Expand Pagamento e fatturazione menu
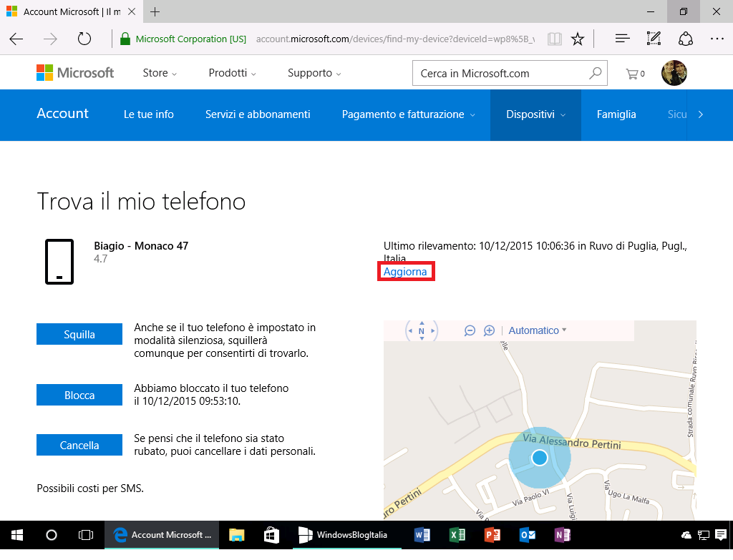The image size is (733, 560). coord(408,114)
